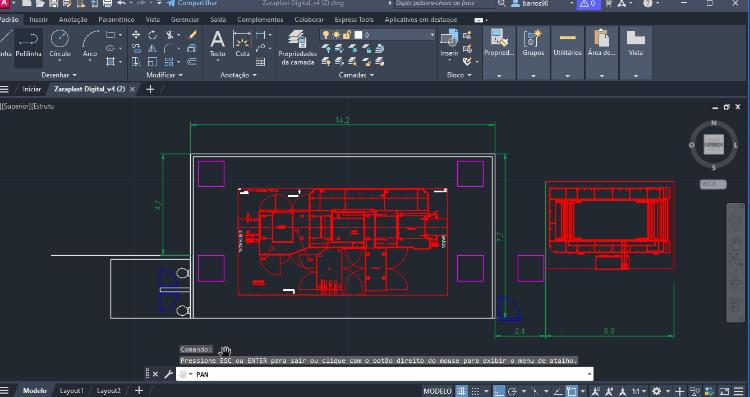This screenshot has height=397, width=750.
Task: Switch to the Layout1 tab
Action: pos(71,391)
